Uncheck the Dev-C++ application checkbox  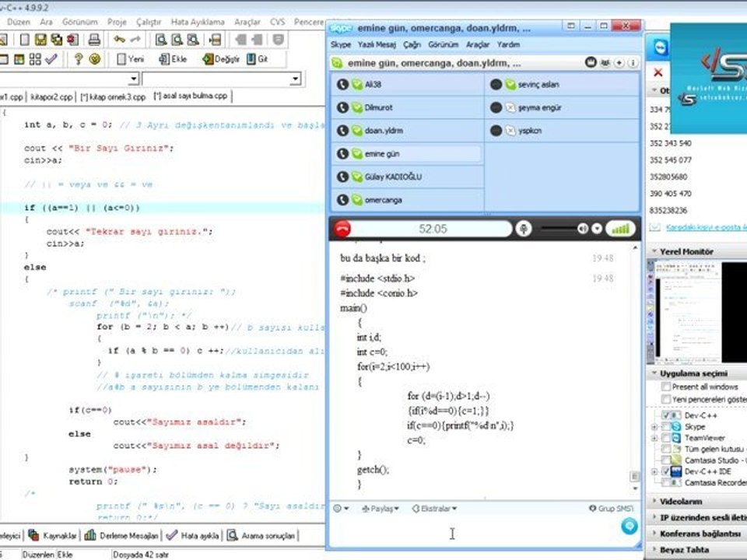[666, 415]
